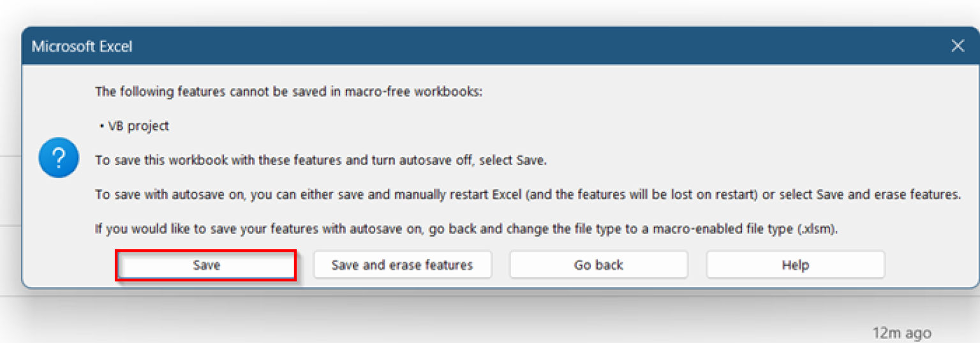980x343 pixels.
Task: Click the bullet dot before VB project
Action: (101, 126)
